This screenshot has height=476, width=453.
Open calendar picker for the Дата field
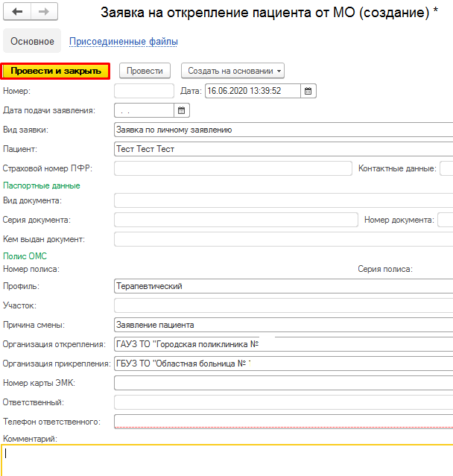pos(308,91)
